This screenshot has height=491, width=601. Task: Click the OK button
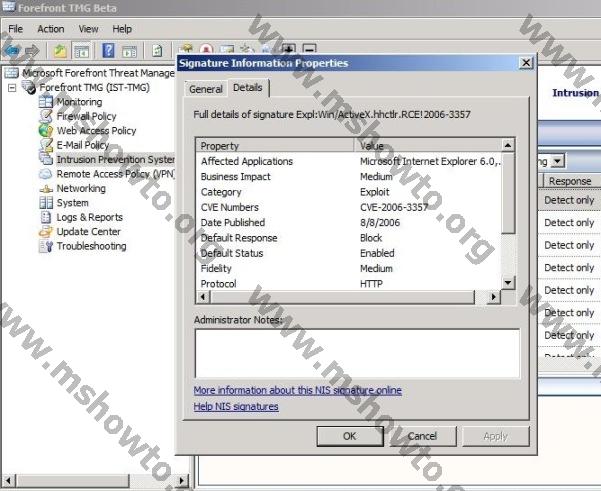coord(350,436)
